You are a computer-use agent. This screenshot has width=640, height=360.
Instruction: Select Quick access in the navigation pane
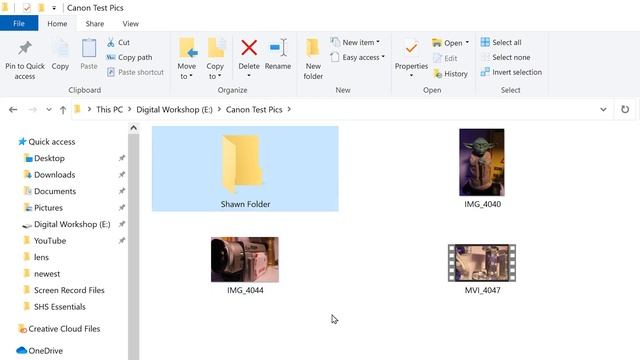point(47,142)
